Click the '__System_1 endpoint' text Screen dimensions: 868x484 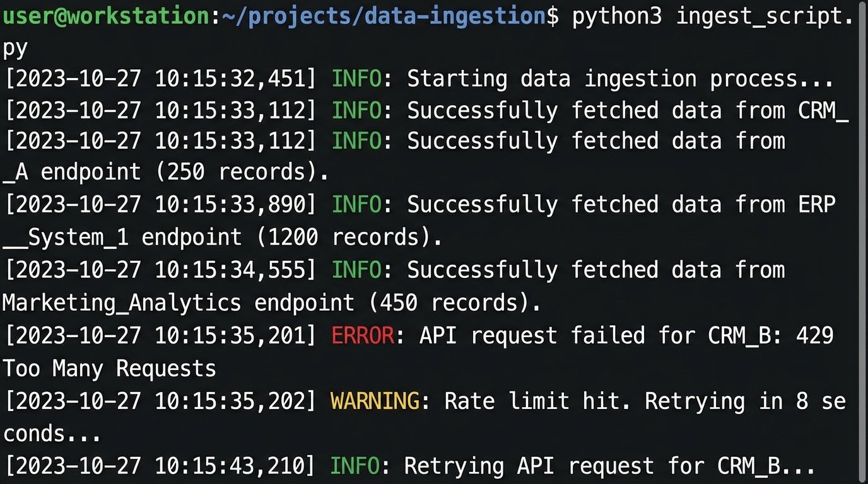tap(122, 238)
